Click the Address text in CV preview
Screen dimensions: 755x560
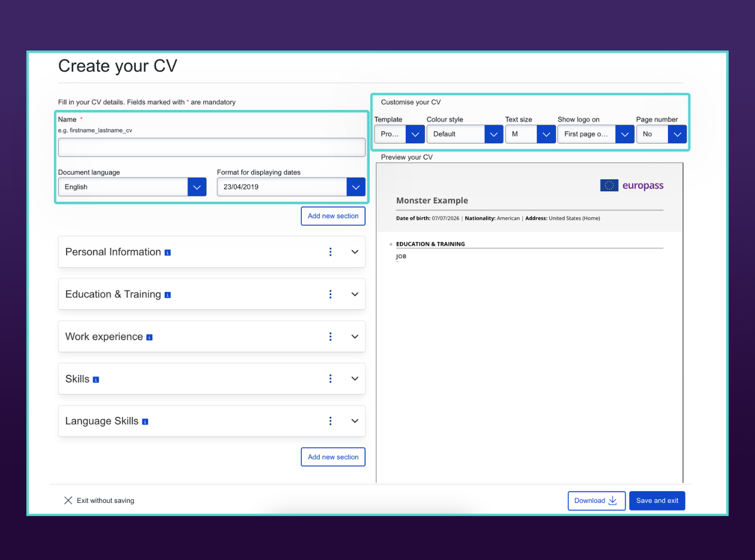pos(563,218)
